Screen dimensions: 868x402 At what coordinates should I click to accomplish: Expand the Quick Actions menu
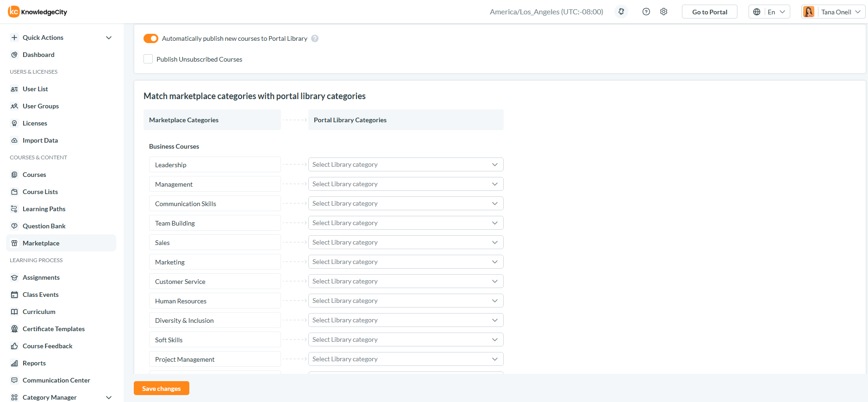click(61, 38)
